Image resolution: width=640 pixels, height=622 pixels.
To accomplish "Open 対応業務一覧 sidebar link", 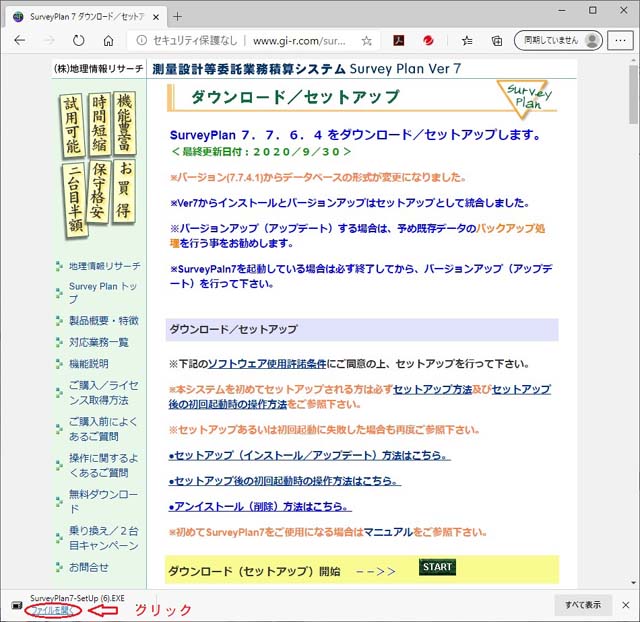I will click(98, 342).
